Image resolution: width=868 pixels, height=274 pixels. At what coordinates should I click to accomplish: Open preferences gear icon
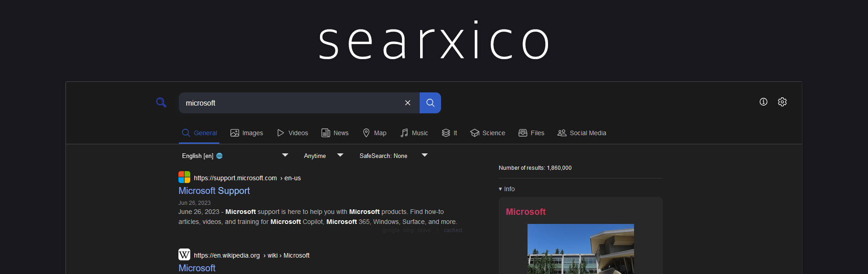782,102
